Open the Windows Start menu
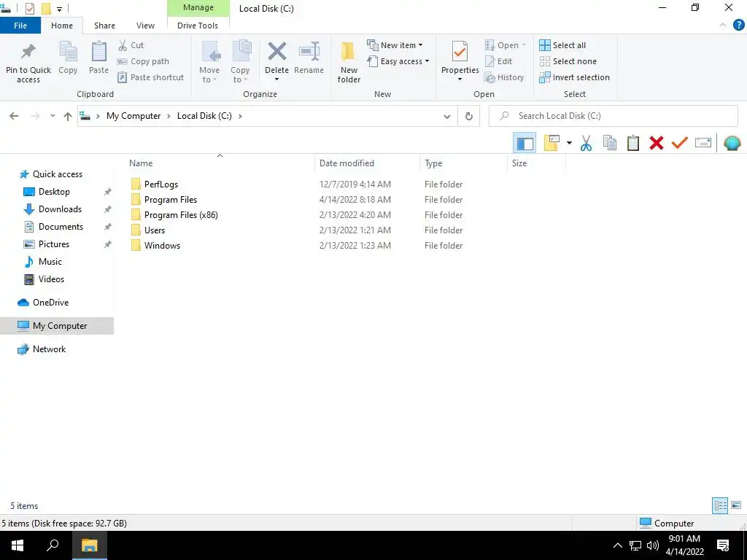747x560 pixels. tap(18, 545)
